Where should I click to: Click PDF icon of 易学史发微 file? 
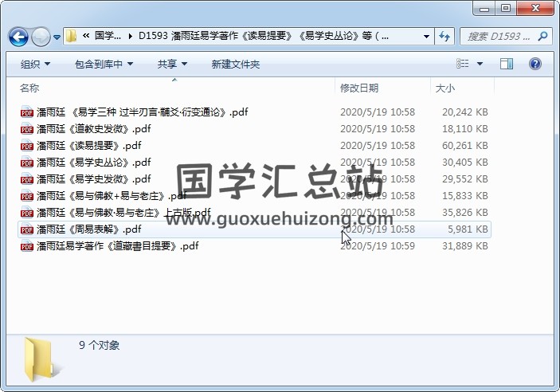27,179
